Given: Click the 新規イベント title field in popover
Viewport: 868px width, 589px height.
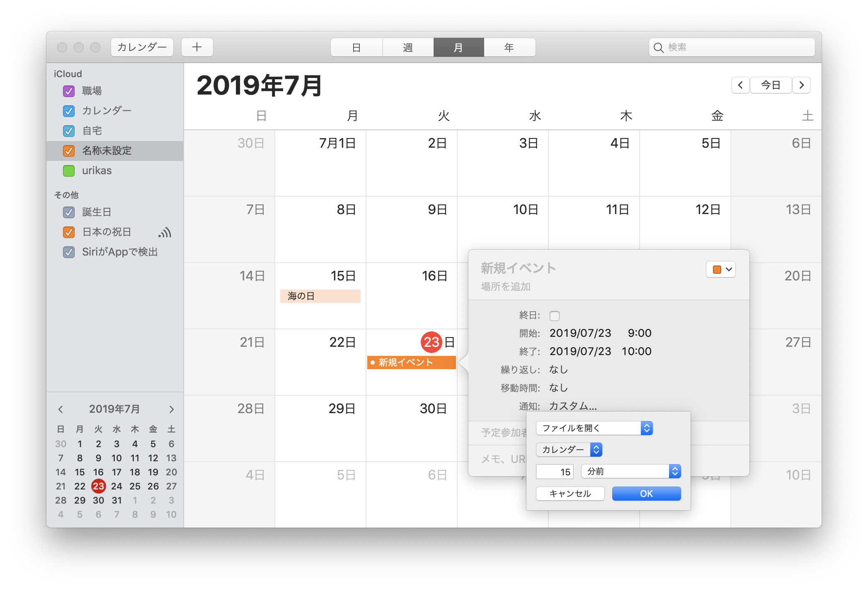Looking at the screenshot, I should [x=519, y=268].
